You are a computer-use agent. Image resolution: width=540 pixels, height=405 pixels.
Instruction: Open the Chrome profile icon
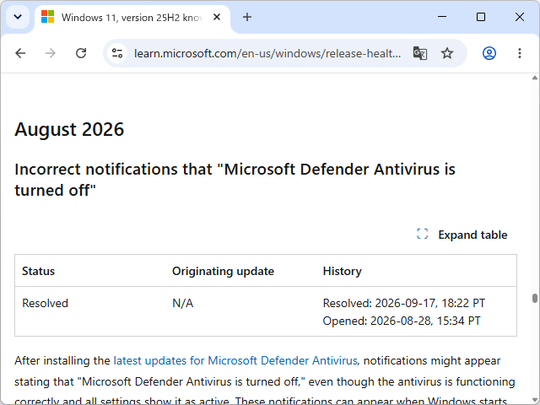[489, 53]
